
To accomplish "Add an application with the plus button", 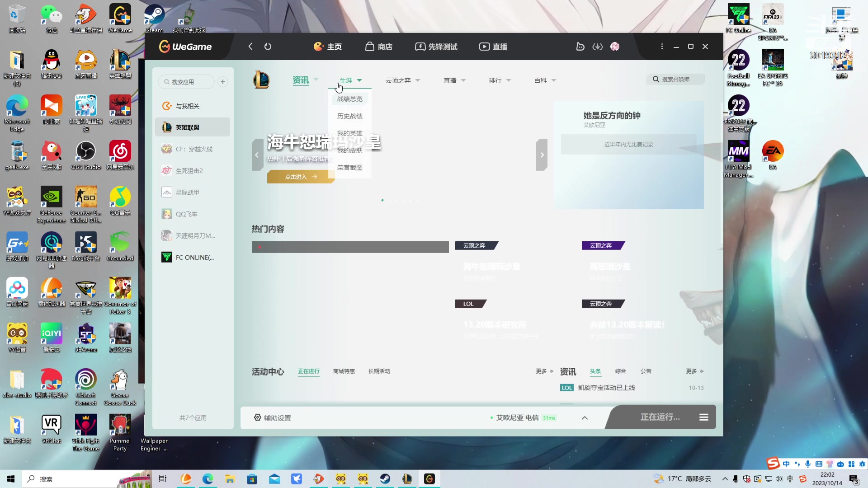I will point(223,82).
